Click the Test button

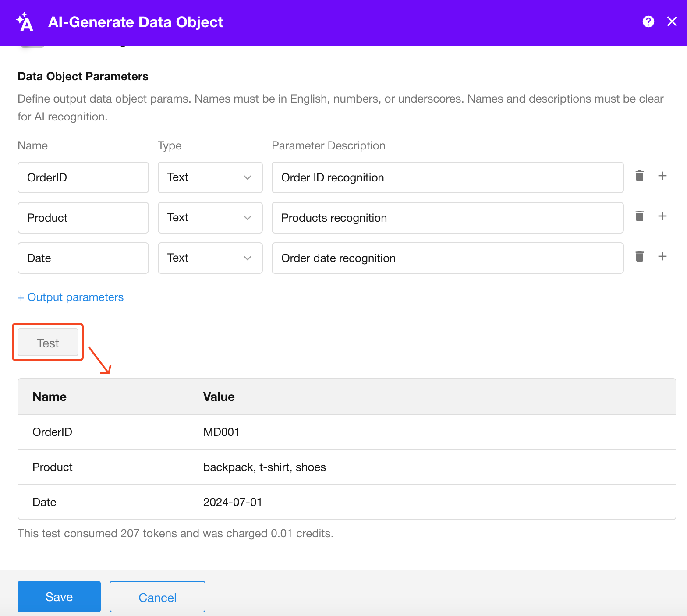[x=48, y=343]
